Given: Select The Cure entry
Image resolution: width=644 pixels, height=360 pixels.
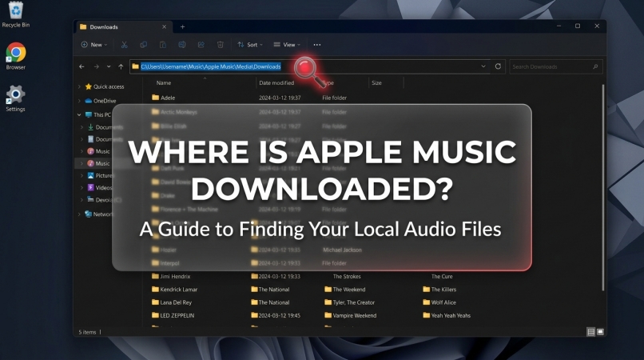Looking at the screenshot, I should tap(442, 276).
